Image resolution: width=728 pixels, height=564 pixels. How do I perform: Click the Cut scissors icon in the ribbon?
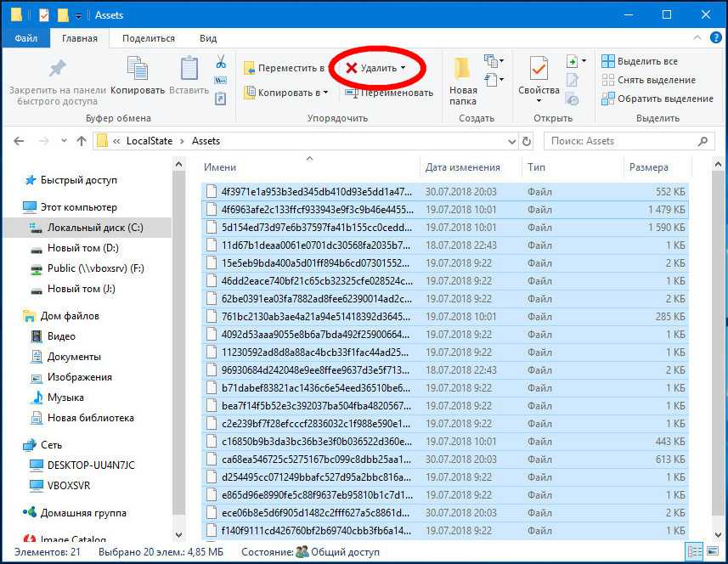220,62
